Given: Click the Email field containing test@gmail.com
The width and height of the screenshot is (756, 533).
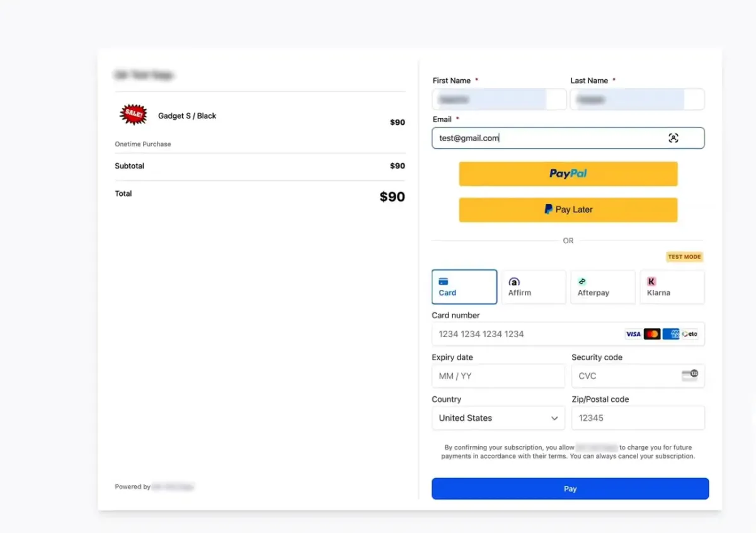Looking at the screenshot, I should click(x=568, y=138).
